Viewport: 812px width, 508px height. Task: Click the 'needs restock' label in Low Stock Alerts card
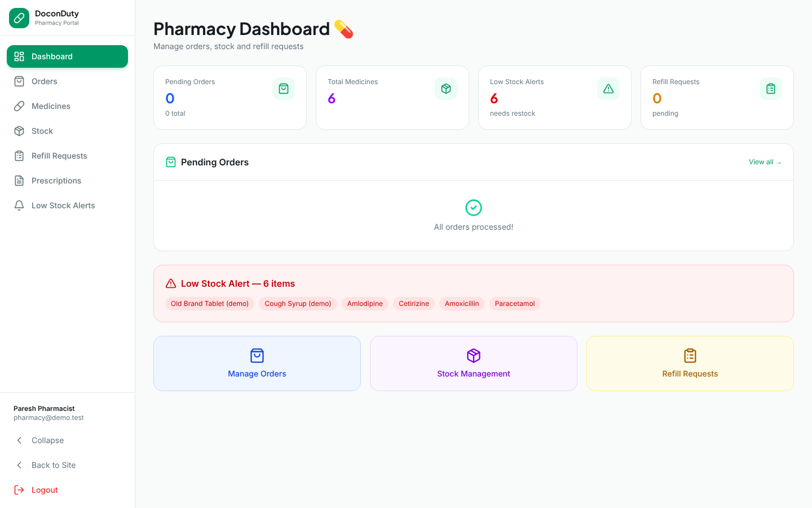513,113
